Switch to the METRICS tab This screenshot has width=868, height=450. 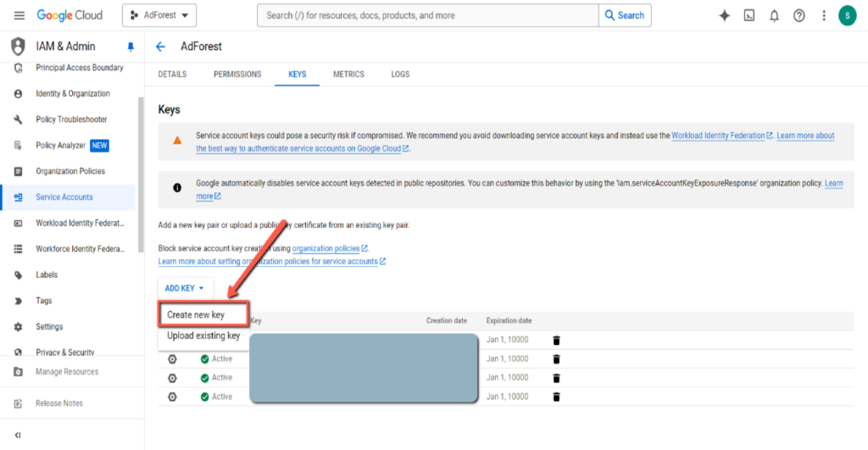[348, 75]
